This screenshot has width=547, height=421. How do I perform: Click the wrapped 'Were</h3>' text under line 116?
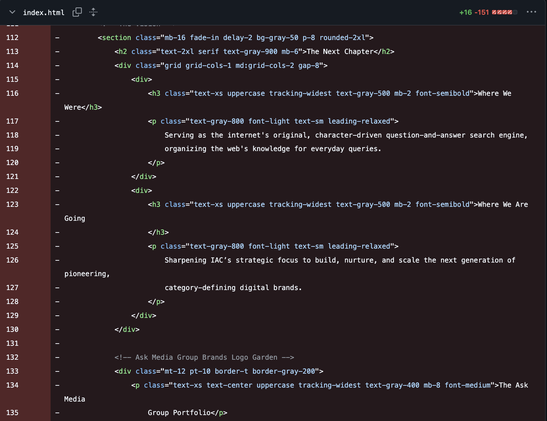(x=83, y=107)
